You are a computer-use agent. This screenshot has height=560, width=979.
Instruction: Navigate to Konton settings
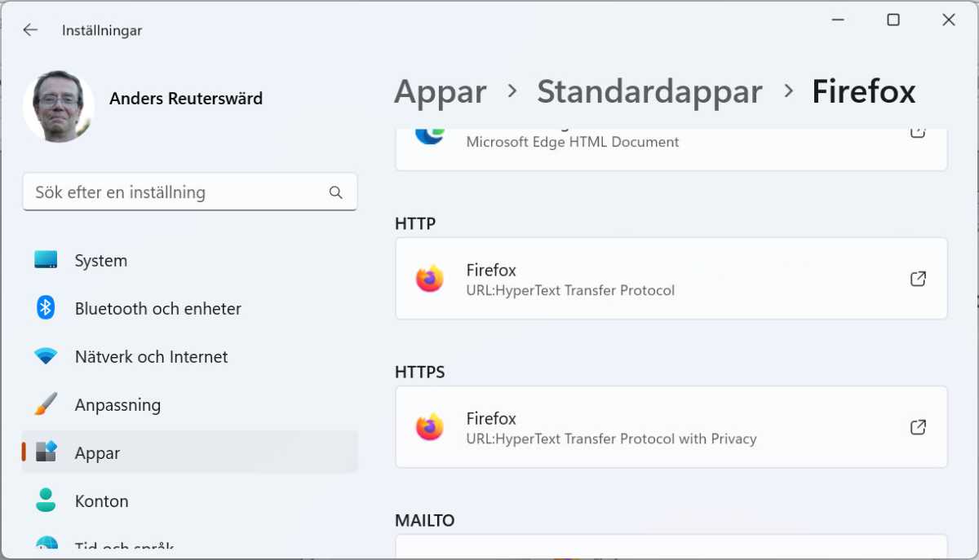click(101, 501)
